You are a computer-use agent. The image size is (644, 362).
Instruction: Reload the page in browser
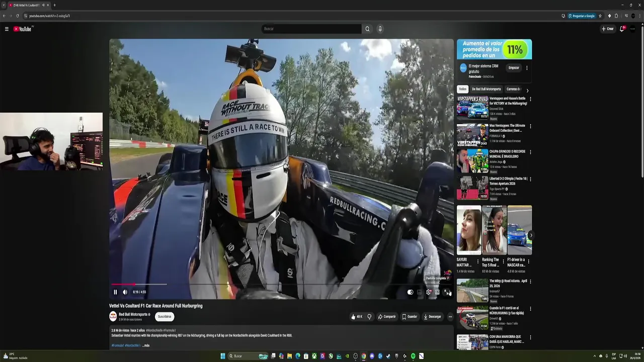click(17, 16)
